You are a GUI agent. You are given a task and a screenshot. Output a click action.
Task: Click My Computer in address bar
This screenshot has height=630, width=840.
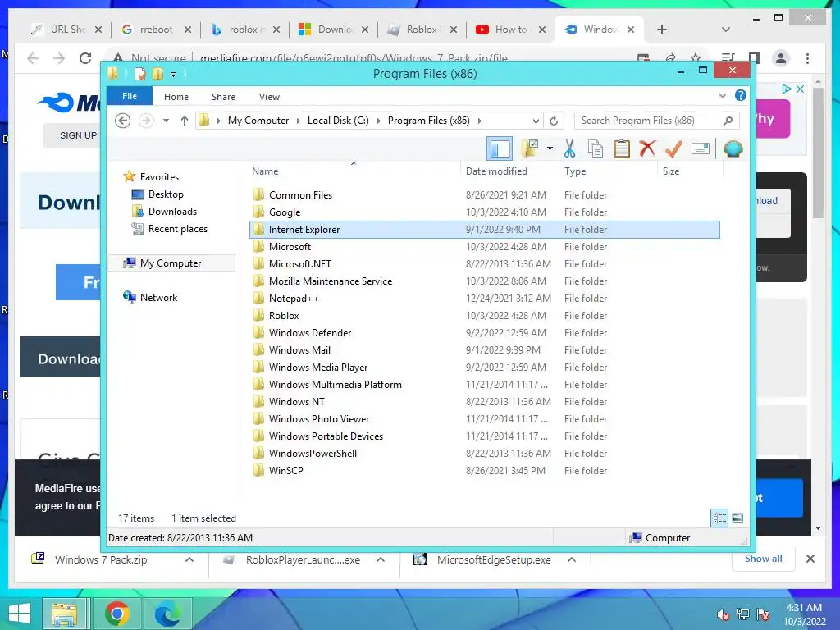click(x=258, y=121)
